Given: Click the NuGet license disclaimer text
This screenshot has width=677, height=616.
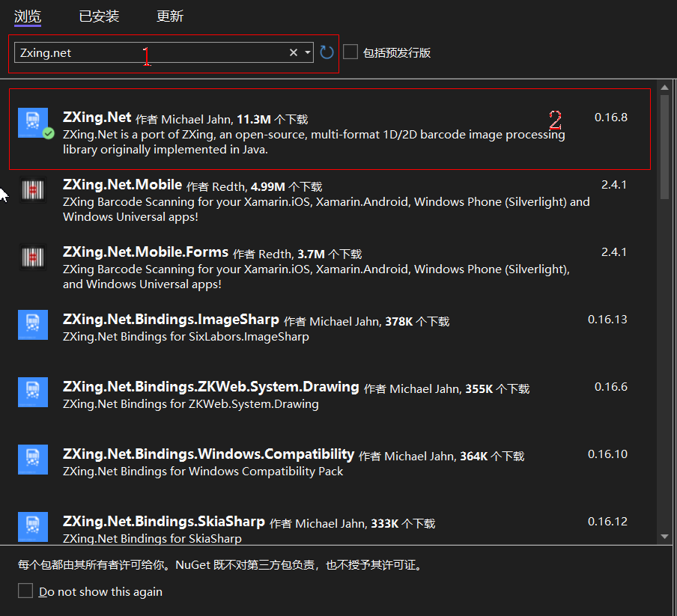Looking at the screenshot, I should [x=221, y=564].
